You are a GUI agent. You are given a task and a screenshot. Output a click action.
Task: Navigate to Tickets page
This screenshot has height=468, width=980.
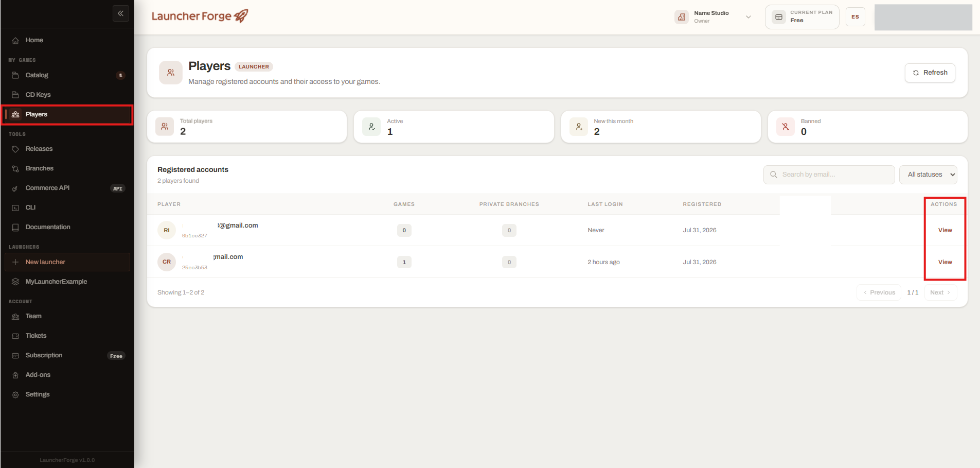[x=67, y=336]
